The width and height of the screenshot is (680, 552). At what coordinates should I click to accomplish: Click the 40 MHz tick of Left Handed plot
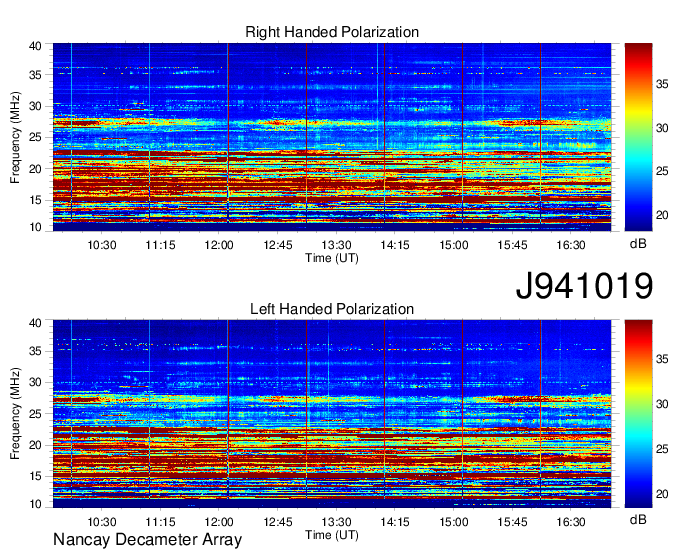(36, 323)
